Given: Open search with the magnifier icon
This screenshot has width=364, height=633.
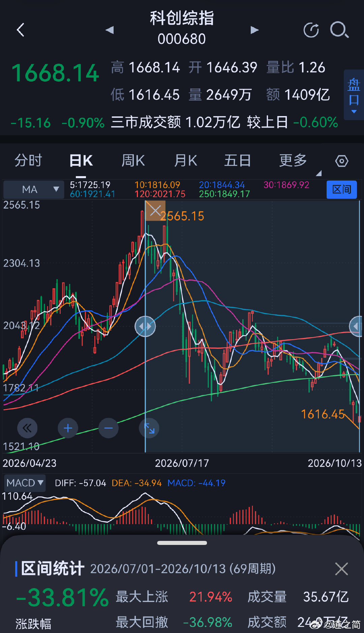Looking at the screenshot, I should tap(339, 30).
